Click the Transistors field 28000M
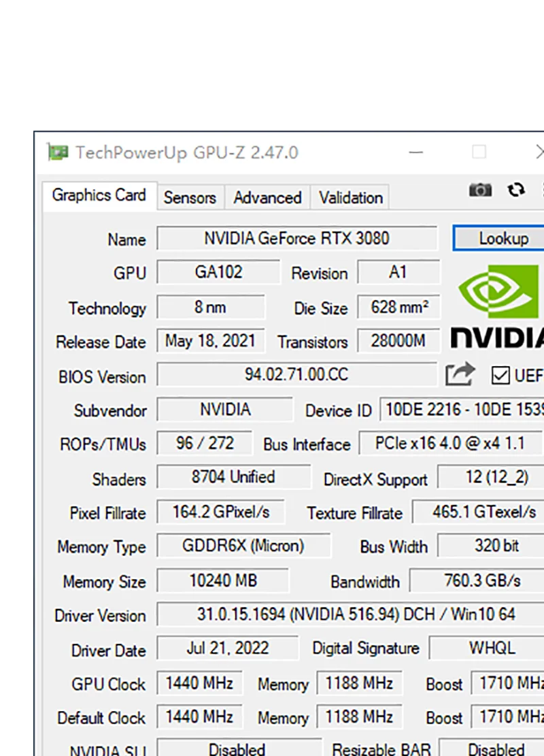This screenshot has height=756, width=544. (x=398, y=341)
